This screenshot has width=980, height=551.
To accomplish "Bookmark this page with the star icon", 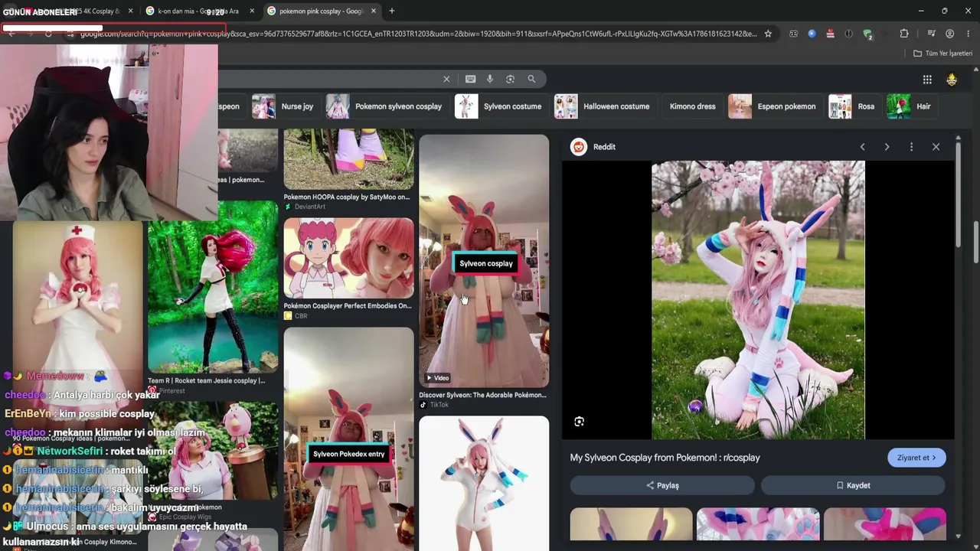I will point(768,34).
